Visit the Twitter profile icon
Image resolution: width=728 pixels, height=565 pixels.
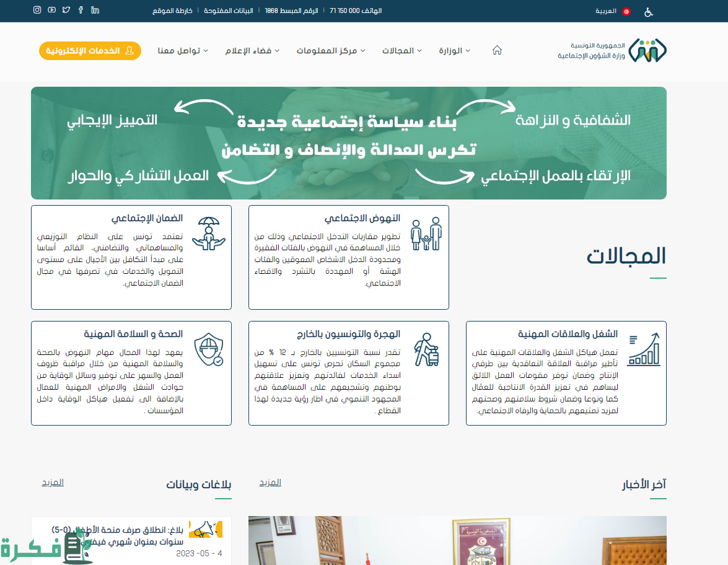[x=66, y=11]
